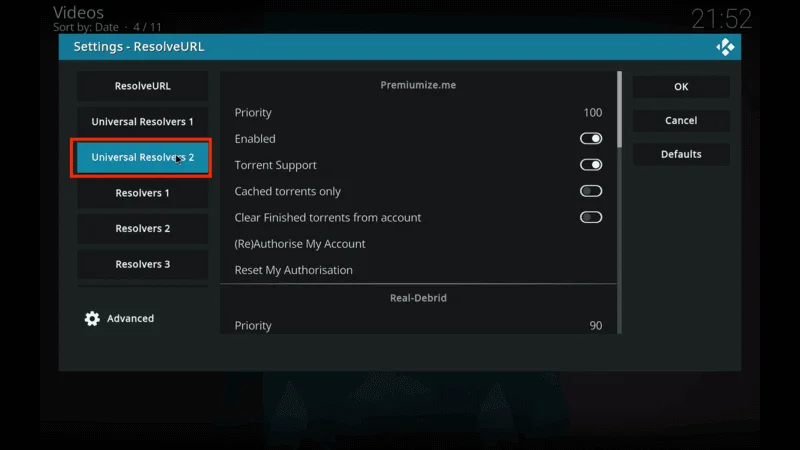
Task: Open the Resolvers 3 category
Action: coord(142,264)
